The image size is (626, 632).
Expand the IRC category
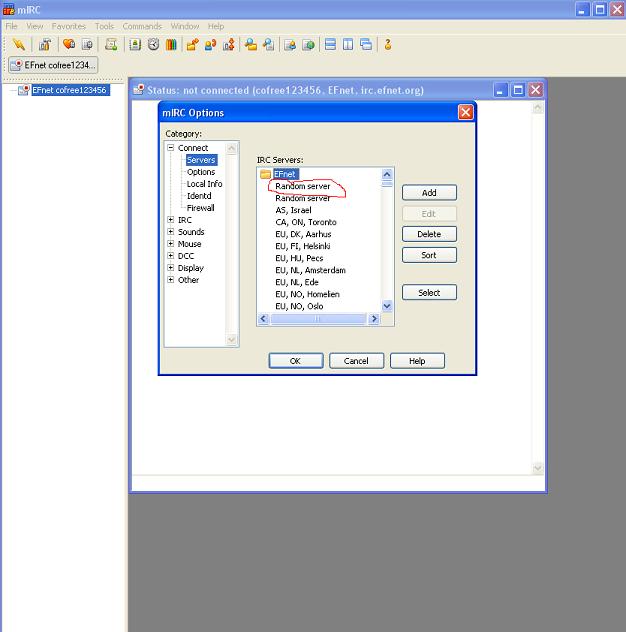[171, 220]
